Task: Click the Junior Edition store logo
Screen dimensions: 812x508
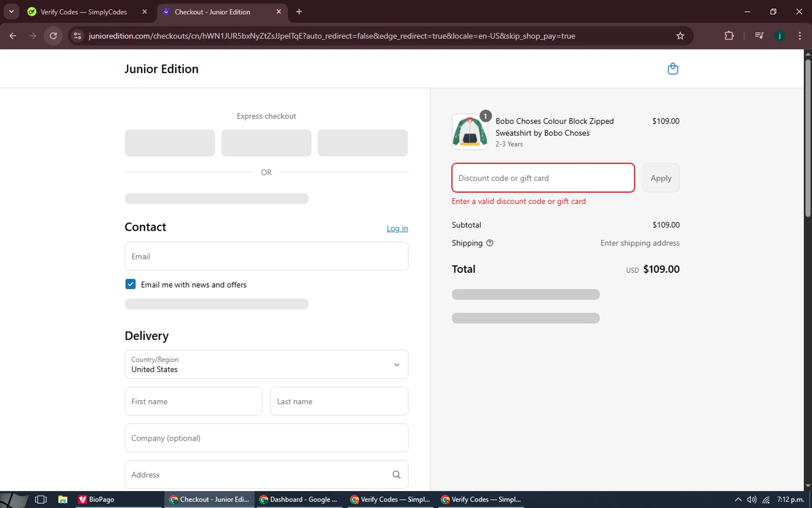Action: point(161,69)
